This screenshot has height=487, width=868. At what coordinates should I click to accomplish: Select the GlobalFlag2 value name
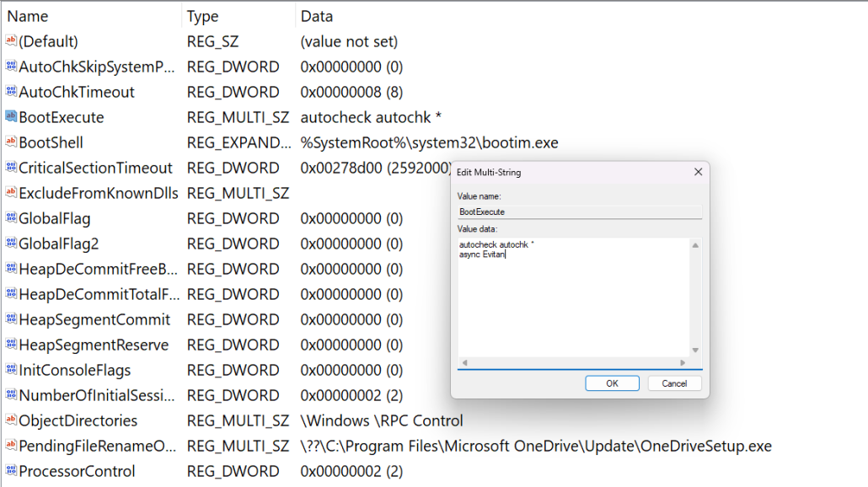[59, 244]
